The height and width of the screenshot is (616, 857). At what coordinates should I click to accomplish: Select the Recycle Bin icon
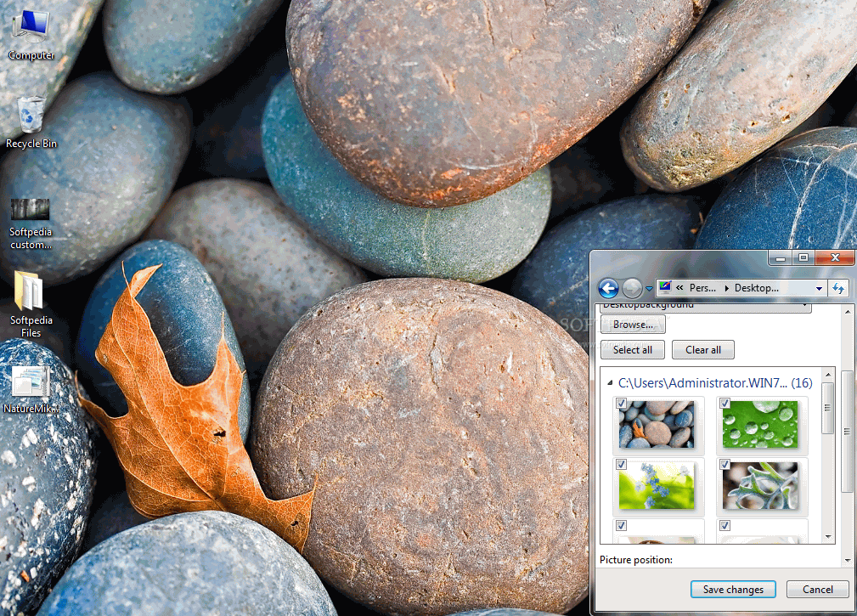[31, 122]
